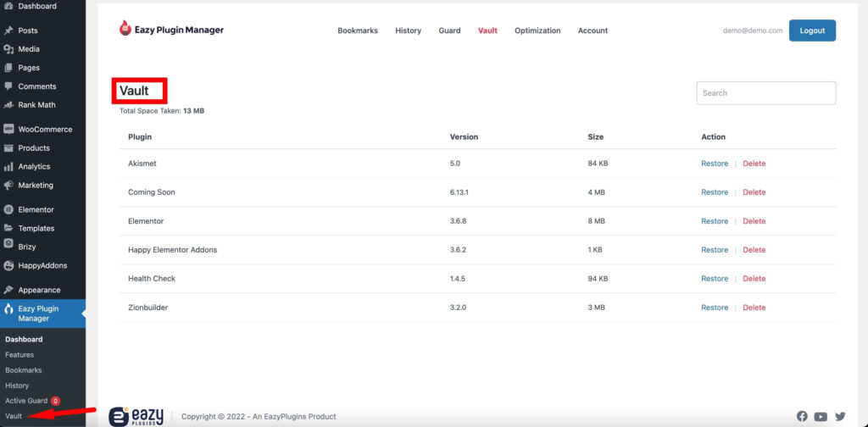868x427 pixels.
Task: Open Vault in the sidebar submenu
Action: point(14,416)
